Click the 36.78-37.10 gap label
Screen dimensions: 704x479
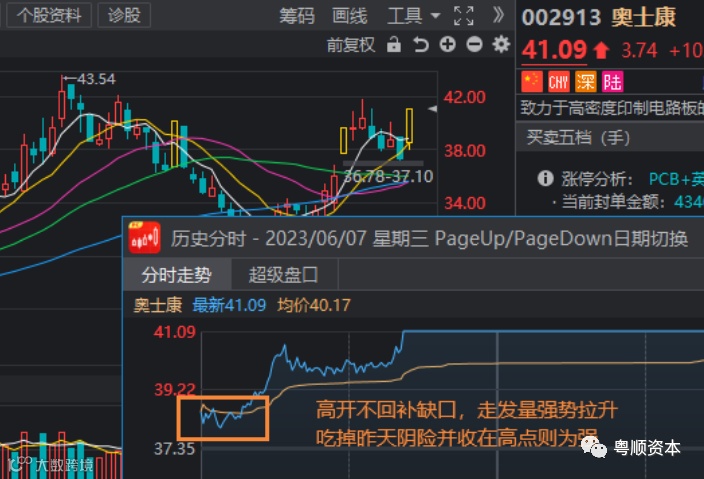pyautogui.click(x=388, y=176)
